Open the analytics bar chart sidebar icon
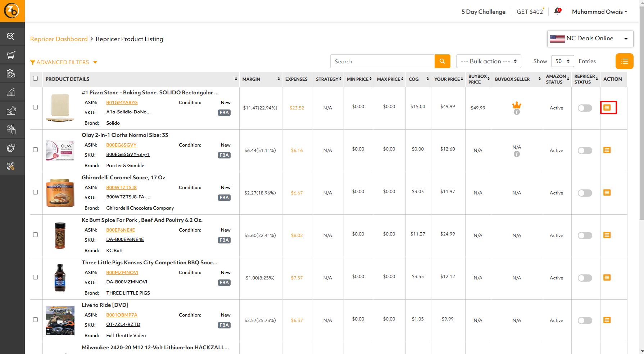 [11, 92]
